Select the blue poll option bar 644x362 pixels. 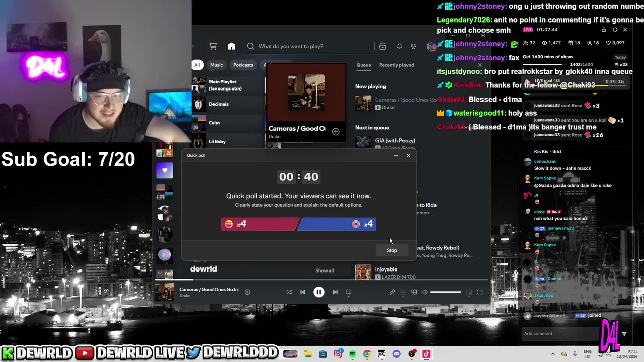[337, 224]
